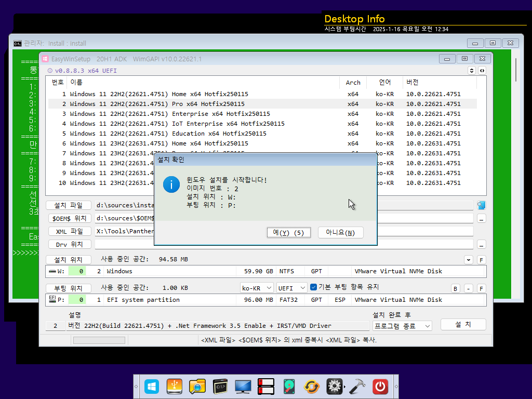This screenshot has width=532, height=399.
Task: Click the cmd icon in Install window title
Action: 18,44
